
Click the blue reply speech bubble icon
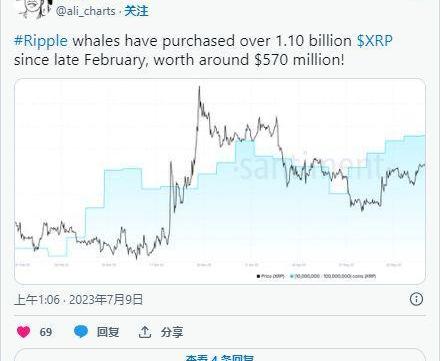coord(81,332)
